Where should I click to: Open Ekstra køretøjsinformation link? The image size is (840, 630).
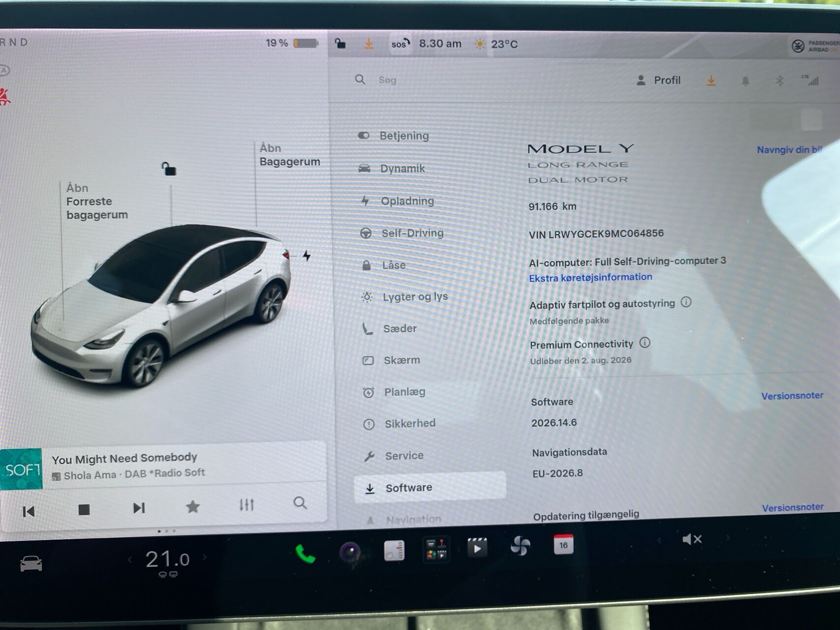(x=591, y=278)
